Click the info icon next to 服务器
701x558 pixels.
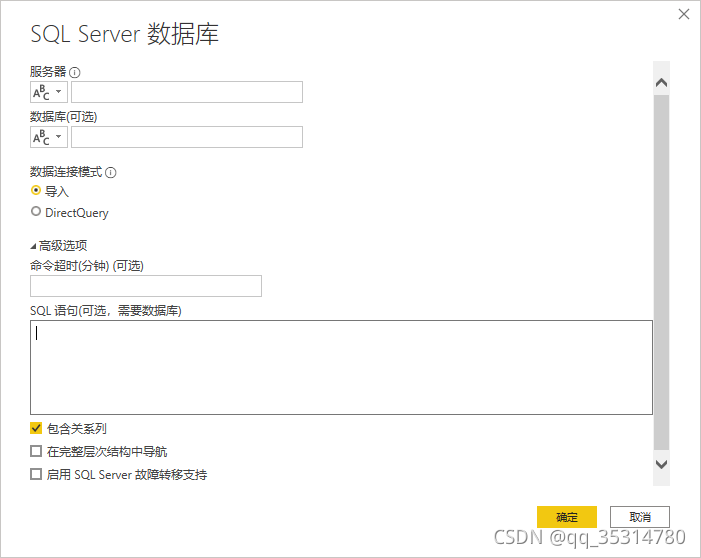[75, 72]
